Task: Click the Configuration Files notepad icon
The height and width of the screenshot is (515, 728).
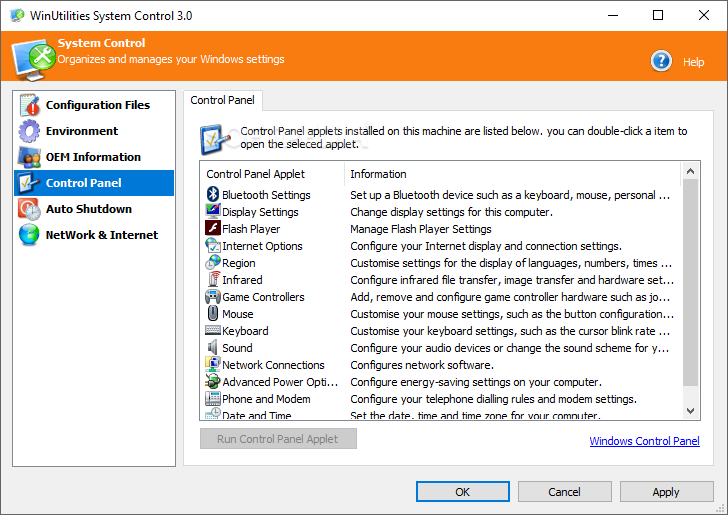Action: (29, 105)
